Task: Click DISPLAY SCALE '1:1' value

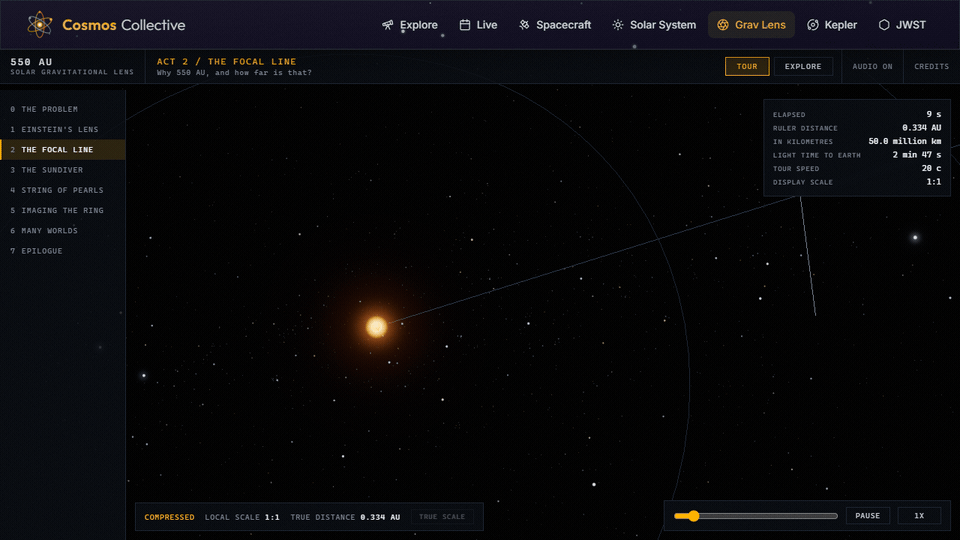Action: [x=934, y=182]
